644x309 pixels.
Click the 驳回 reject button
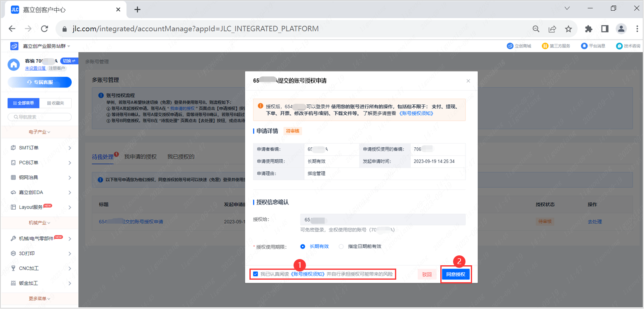(427, 274)
